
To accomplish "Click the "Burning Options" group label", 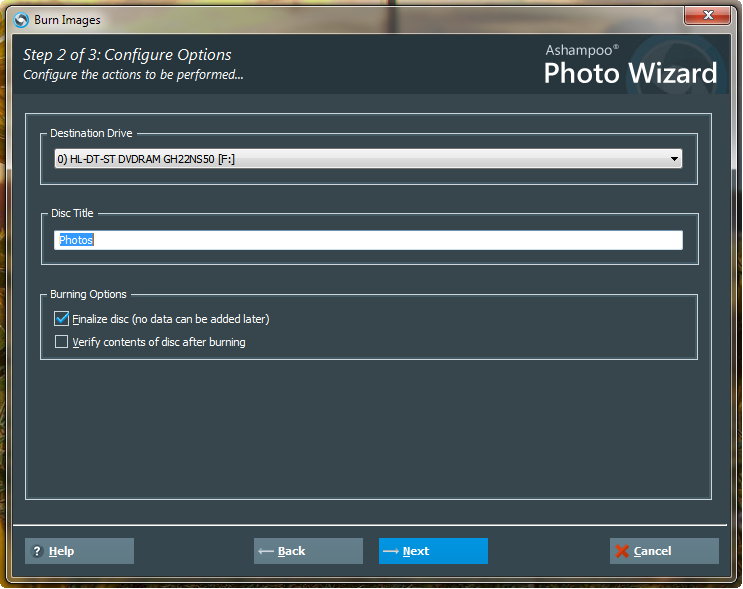I will click(x=89, y=294).
